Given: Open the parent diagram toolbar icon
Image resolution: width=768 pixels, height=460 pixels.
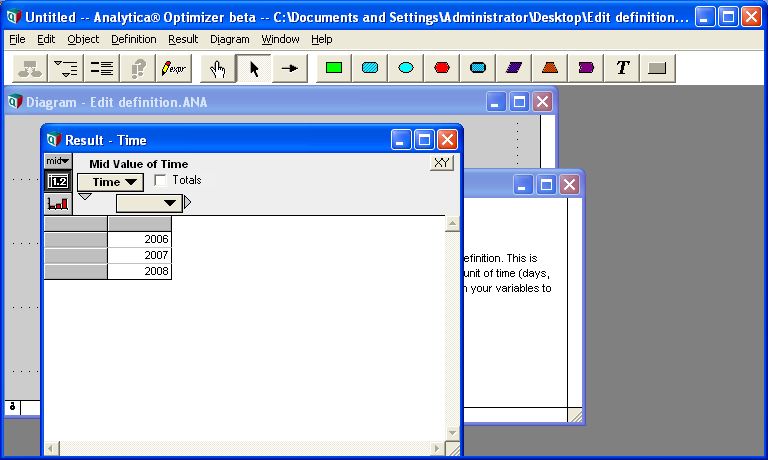Looking at the screenshot, I should [x=29, y=68].
